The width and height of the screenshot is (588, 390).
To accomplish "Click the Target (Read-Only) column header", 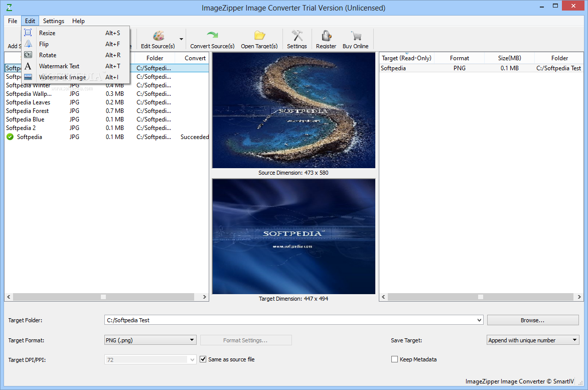I will coord(406,58).
